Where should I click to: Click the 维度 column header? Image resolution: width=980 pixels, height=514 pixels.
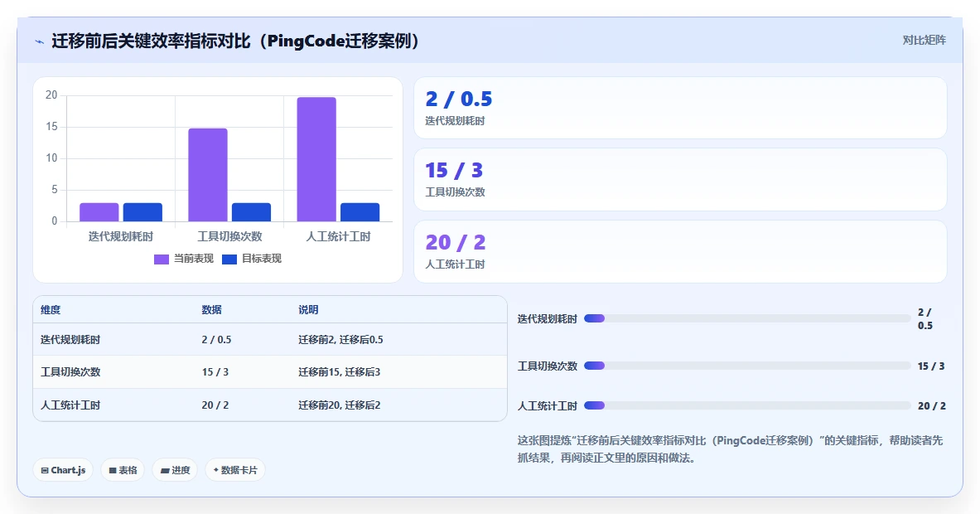[x=51, y=309]
